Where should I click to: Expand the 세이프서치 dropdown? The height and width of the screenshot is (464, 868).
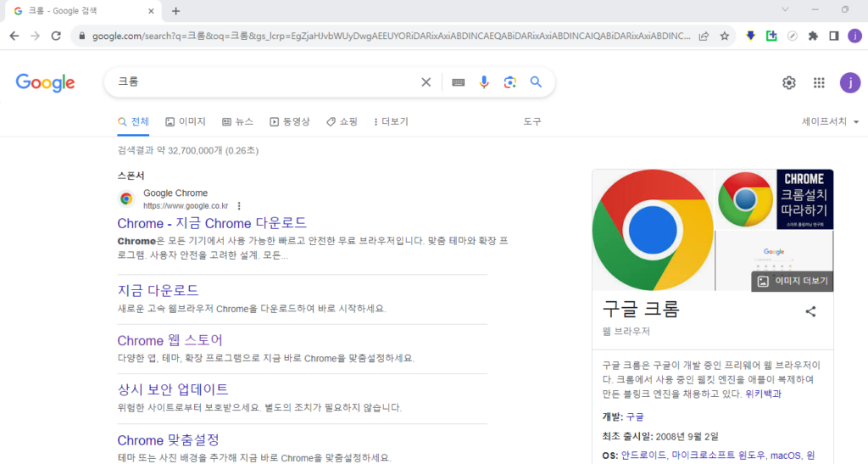tap(830, 122)
